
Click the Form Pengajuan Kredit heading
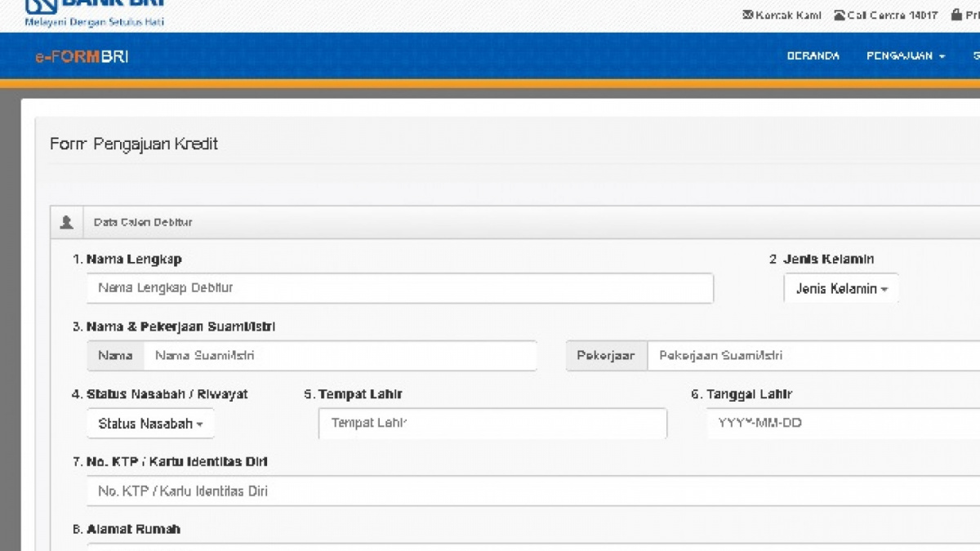tap(134, 144)
